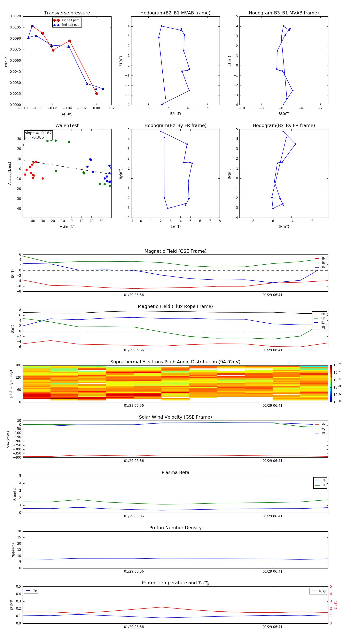
Task: Click the '2nd half path' legend entry
Action: (67, 25)
